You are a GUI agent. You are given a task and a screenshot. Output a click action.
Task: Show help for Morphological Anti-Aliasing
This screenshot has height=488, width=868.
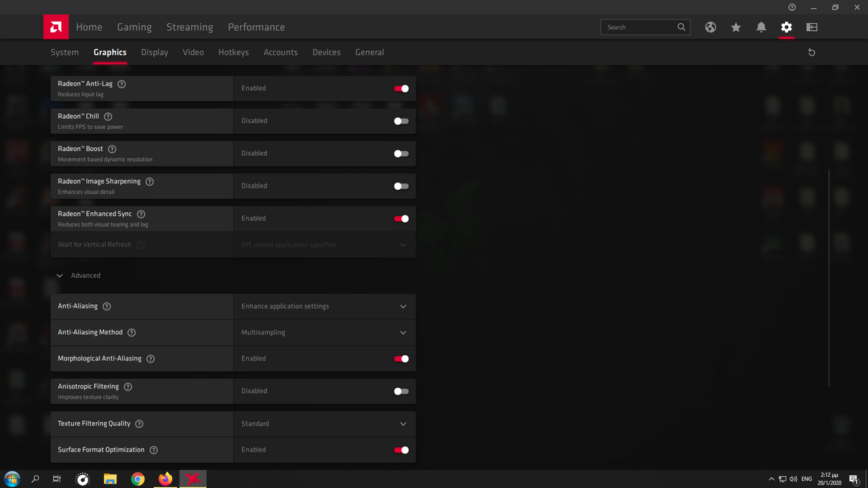coord(151,359)
